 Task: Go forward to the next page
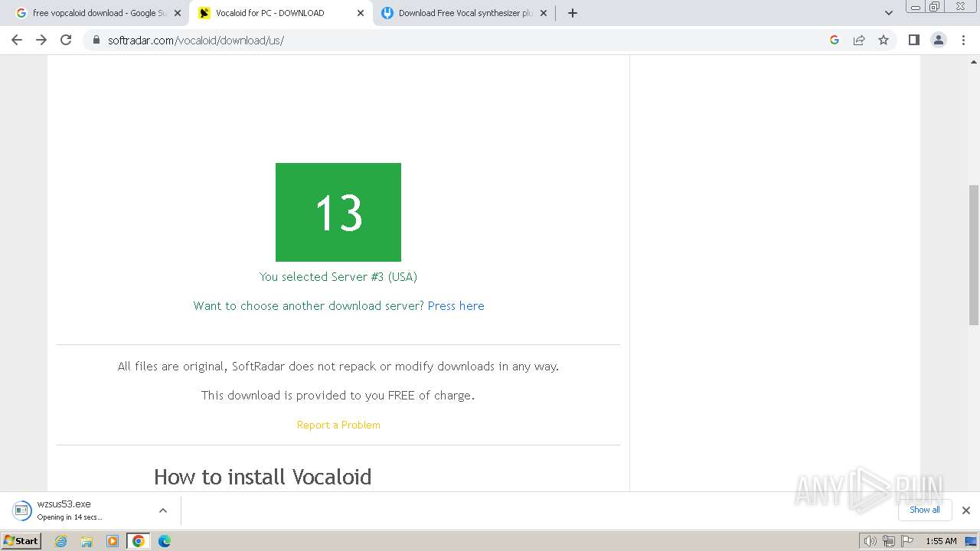(x=41, y=40)
